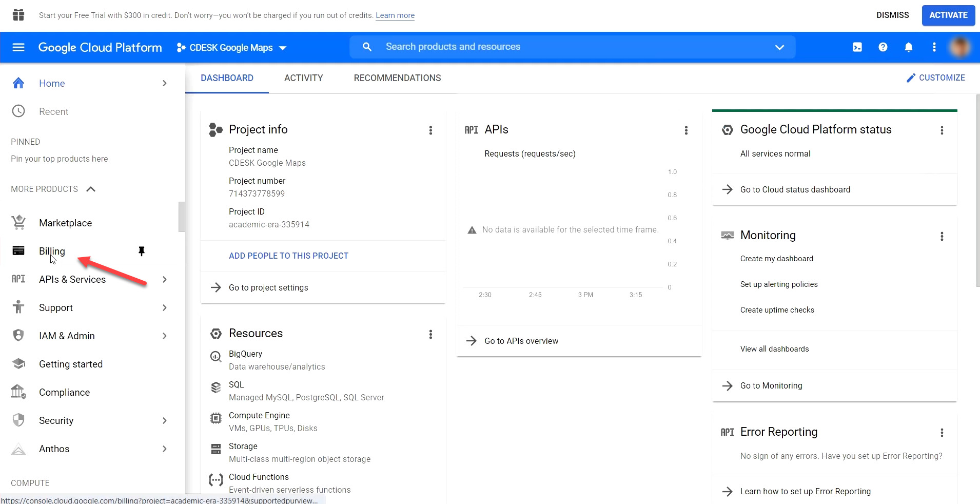
Task: Click the IAM & Admin shield icon
Action: [18, 335]
